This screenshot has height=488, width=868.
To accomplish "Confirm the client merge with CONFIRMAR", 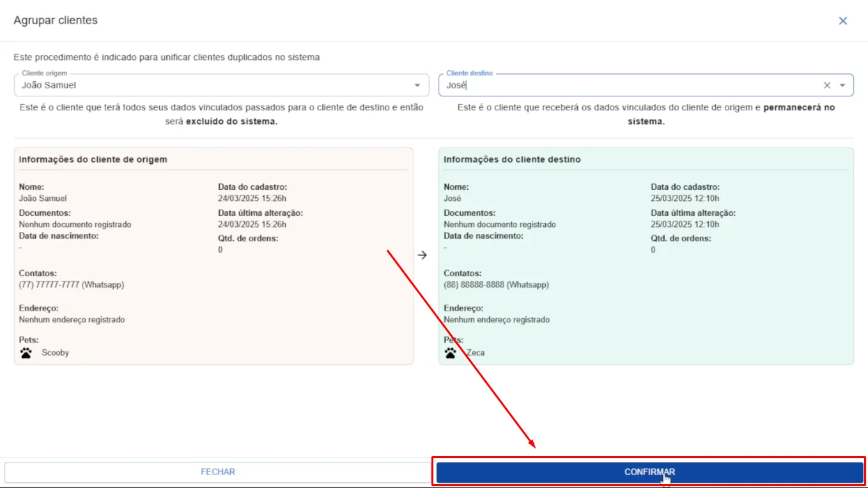I will coord(649,472).
